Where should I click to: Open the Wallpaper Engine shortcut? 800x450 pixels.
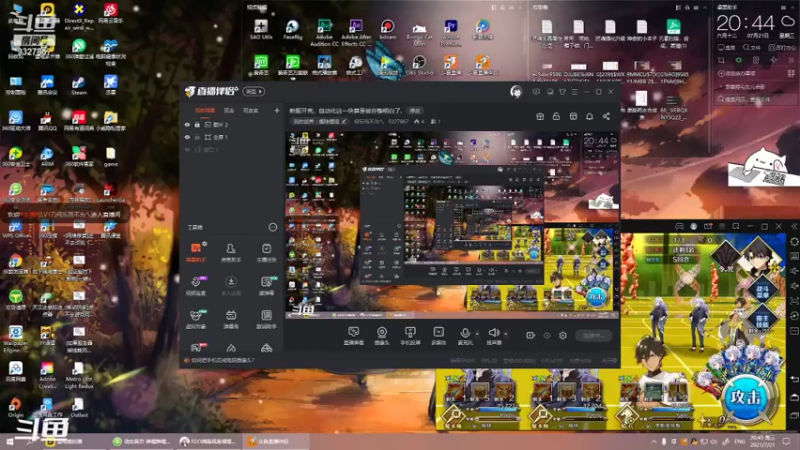15,339
